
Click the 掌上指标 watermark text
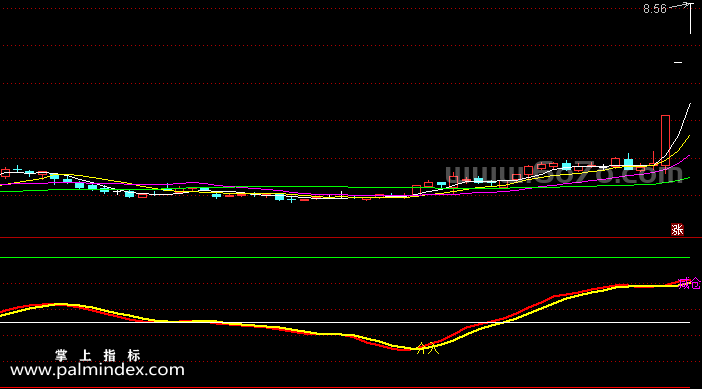point(98,355)
